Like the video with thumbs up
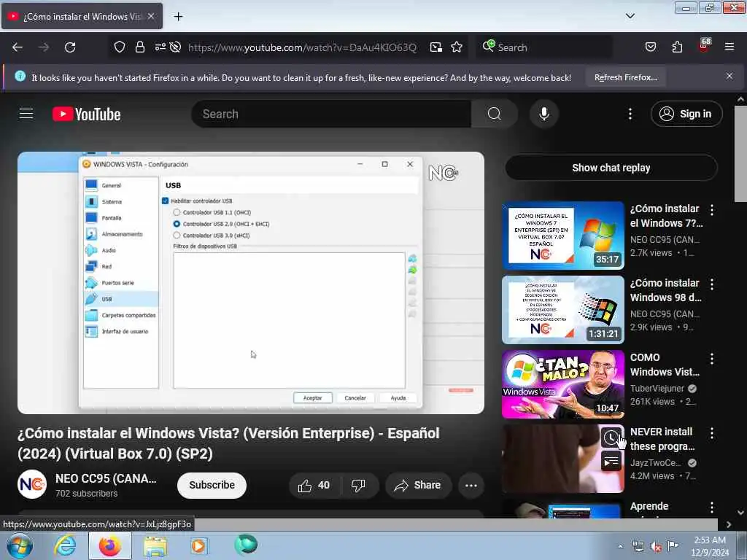747x560 pixels. (314, 485)
